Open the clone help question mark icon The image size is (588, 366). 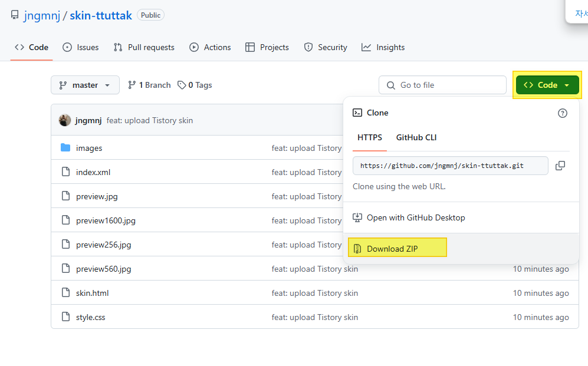point(562,113)
